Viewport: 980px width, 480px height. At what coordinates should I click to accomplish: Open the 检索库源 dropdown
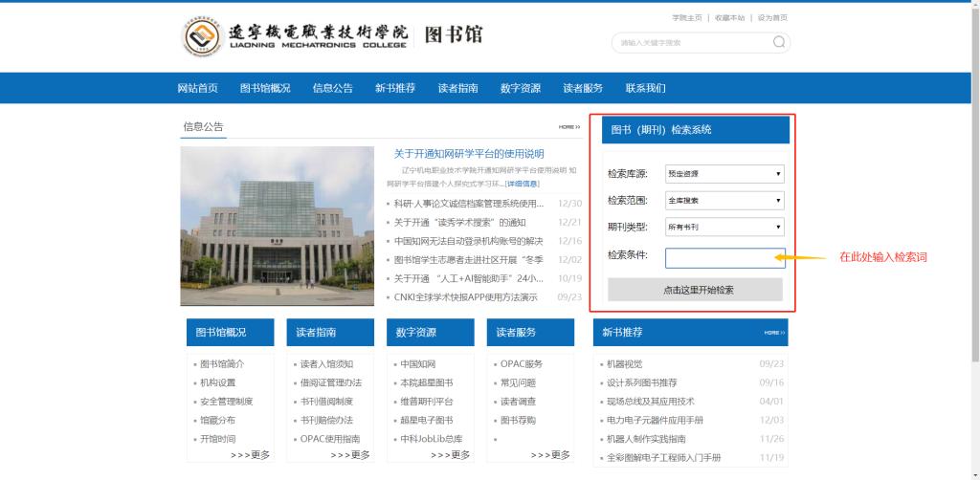click(x=724, y=174)
